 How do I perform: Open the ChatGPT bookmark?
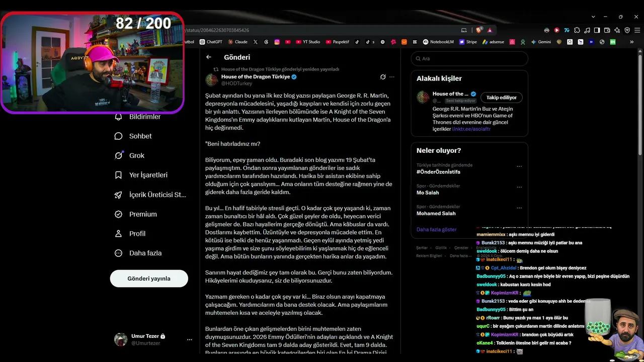(x=211, y=42)
